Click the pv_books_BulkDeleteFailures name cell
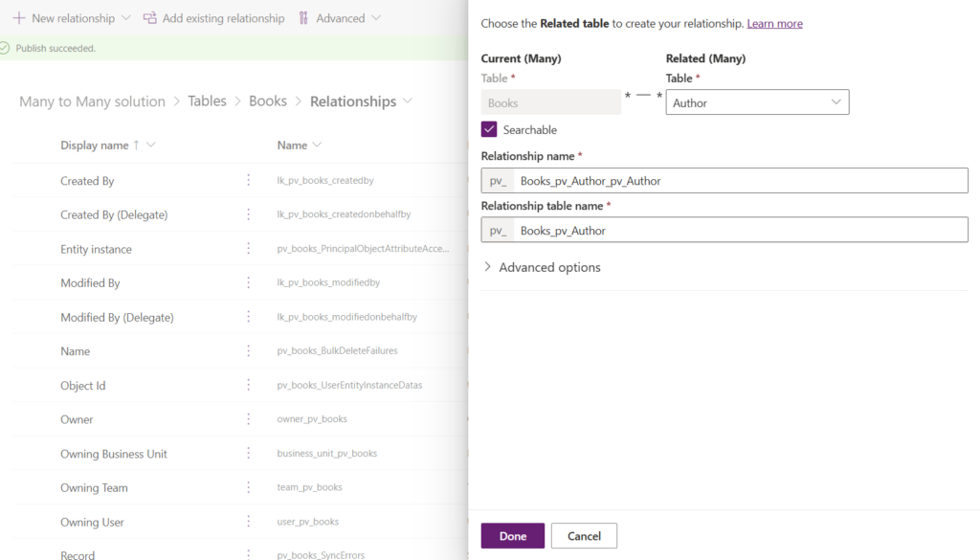980x560 pixels. [337, 350]
